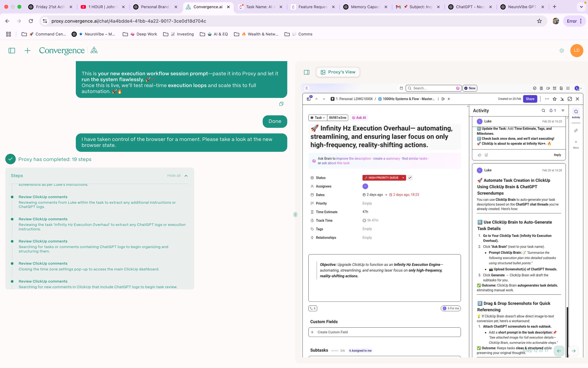Switch to the Memory Capaci tab
The image size is (588, 368).
coord(365,7)
